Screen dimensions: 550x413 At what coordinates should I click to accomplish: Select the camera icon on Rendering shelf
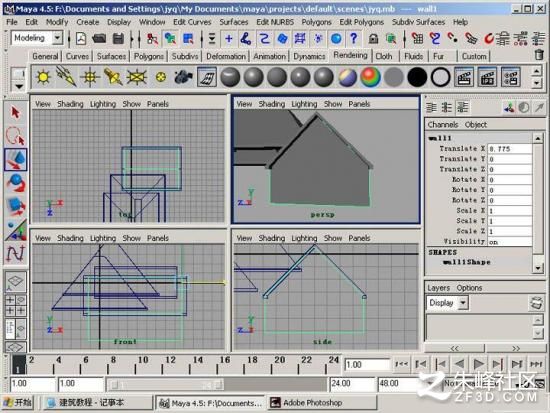click(183, 76)
